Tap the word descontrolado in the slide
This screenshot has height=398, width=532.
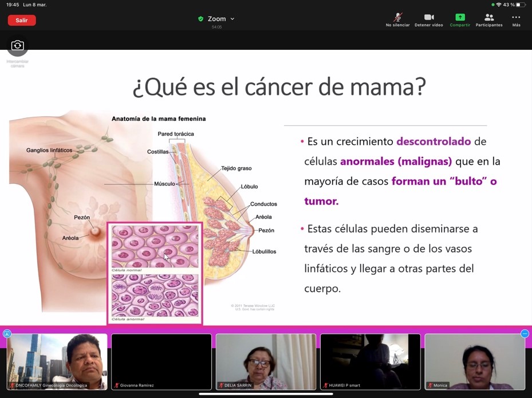tap(434, 141)
